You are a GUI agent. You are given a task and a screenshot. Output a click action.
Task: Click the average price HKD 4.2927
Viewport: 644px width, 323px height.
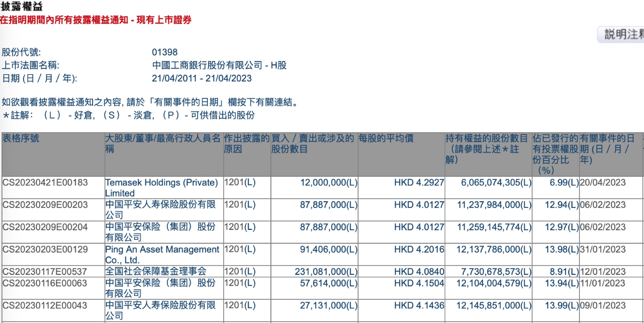point(419,182)
